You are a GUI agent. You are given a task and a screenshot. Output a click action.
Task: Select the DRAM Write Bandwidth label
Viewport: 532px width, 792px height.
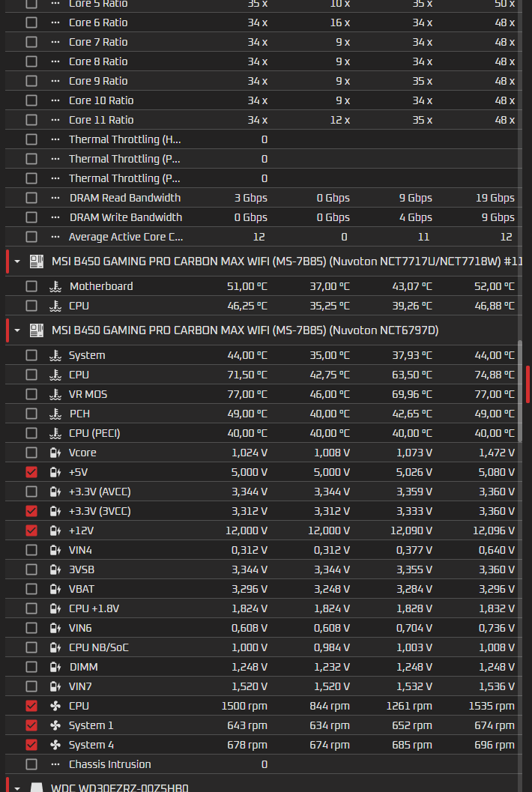coord(126,218)
